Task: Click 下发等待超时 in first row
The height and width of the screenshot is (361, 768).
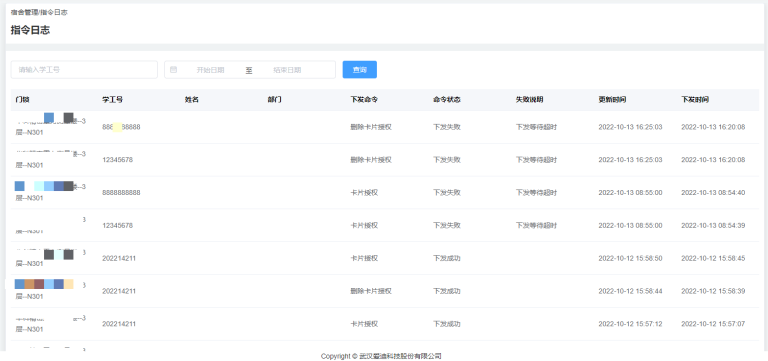Action: [x=536, y=127]
